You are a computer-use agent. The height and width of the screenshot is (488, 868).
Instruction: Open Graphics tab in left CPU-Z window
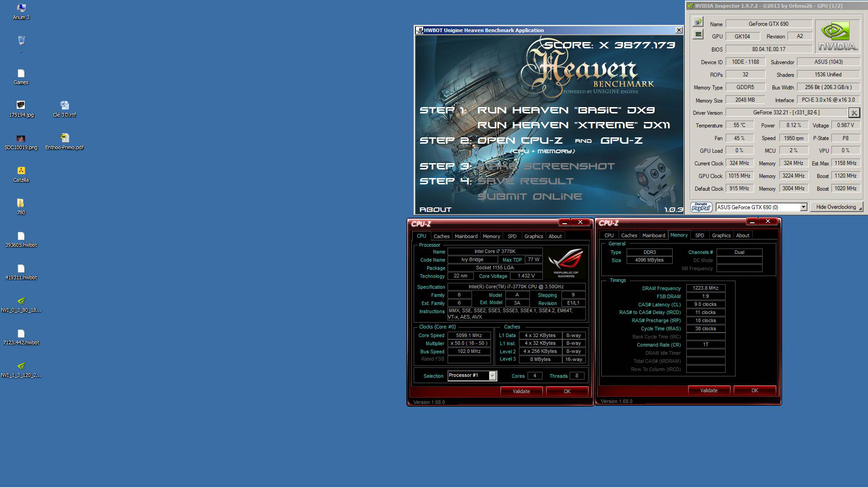click(x=533, y=236)
